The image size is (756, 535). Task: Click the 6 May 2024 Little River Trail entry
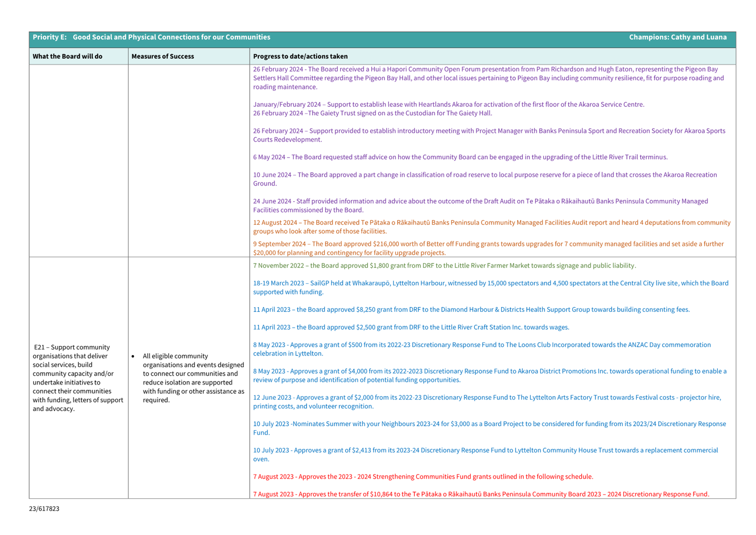(x=460, y=157)
